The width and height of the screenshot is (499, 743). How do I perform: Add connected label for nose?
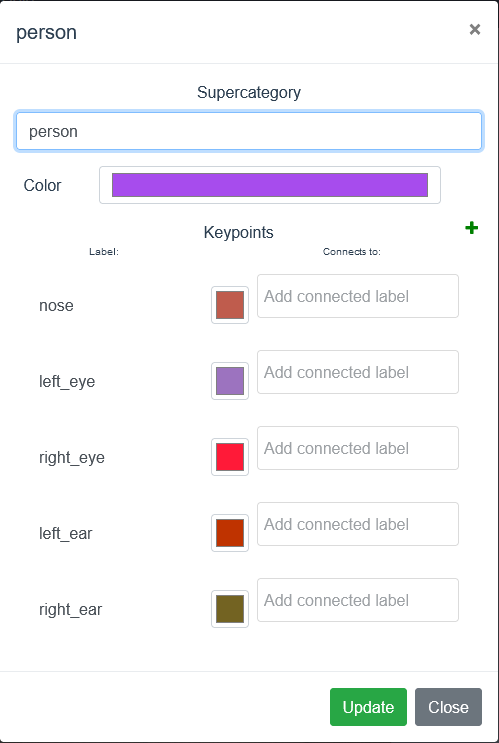pos(358,296)
